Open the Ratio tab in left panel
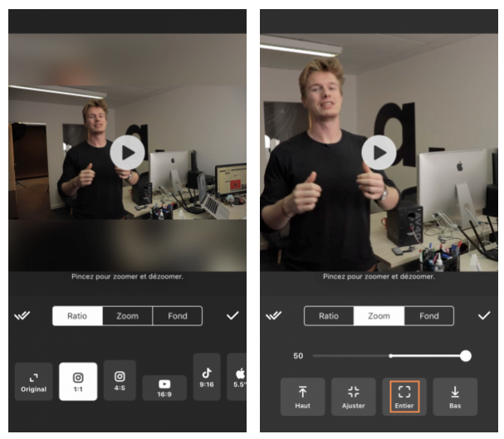Viewport: 504px width, 439px height. point(77,316)
